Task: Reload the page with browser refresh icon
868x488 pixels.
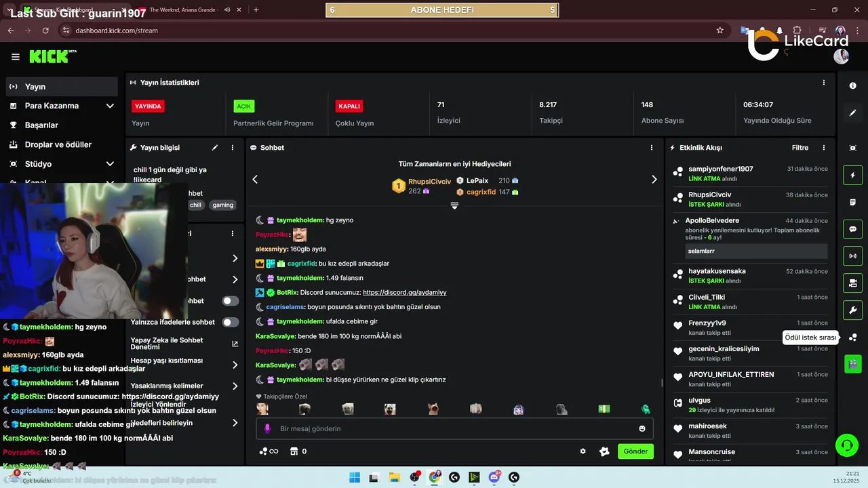Action: (x=45, y=30)
